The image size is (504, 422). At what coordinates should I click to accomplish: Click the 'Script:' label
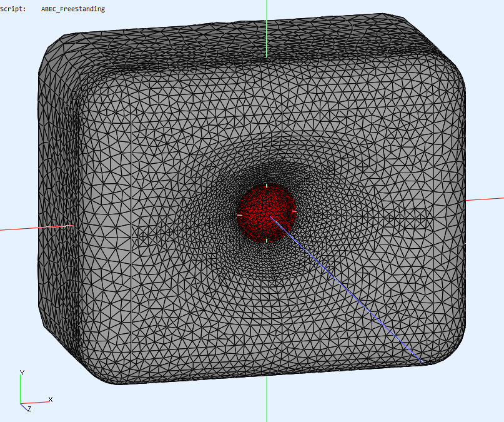tap(13, 9)
